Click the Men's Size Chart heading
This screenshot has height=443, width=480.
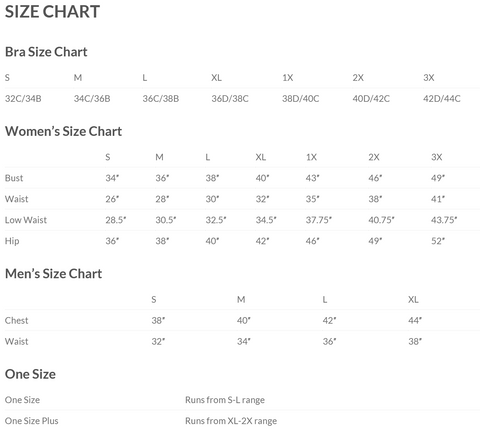click(53, 274)
